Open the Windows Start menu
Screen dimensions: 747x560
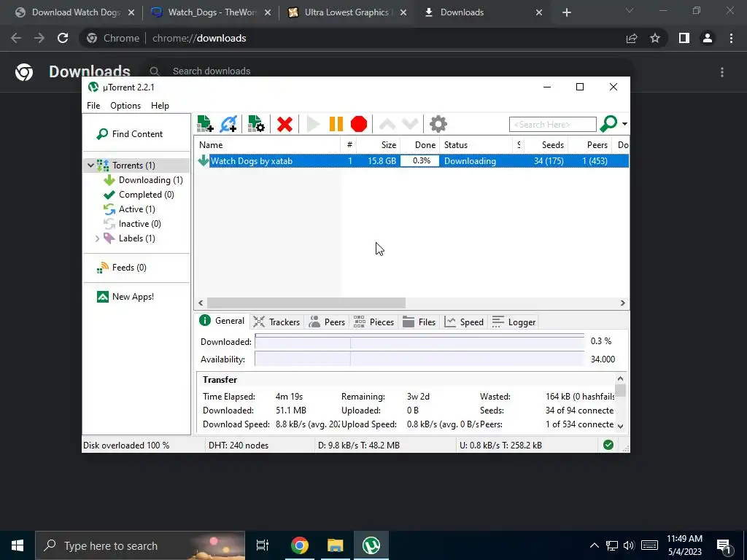click(18, 545)
